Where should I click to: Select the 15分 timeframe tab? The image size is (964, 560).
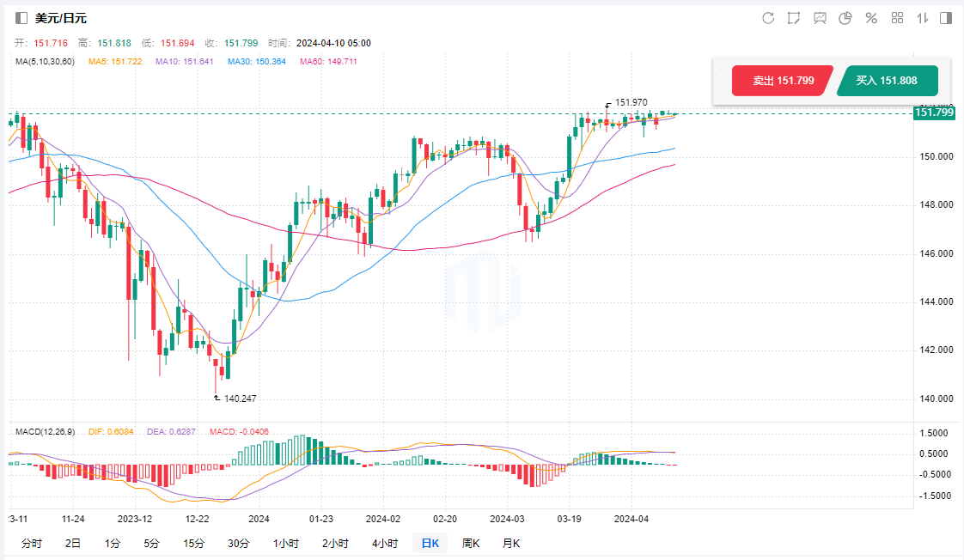click(x=193, y=543)
